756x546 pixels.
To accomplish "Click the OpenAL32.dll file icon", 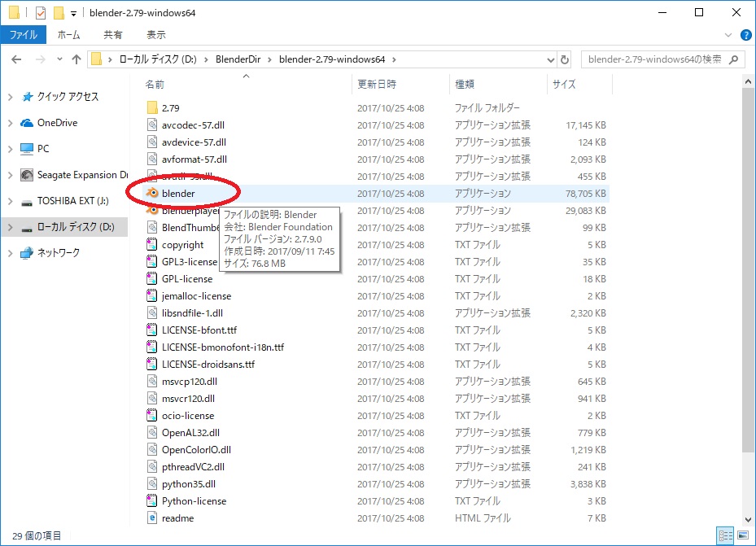I will (x=152, y=432).
